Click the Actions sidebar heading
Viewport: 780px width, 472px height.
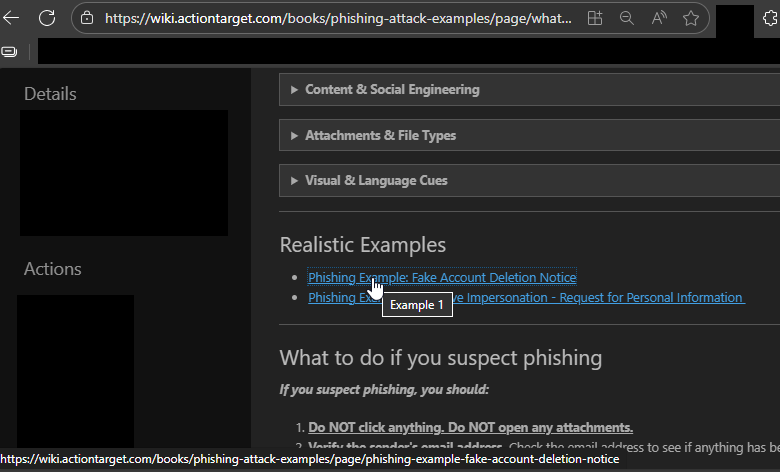click(x=53, y=269)
